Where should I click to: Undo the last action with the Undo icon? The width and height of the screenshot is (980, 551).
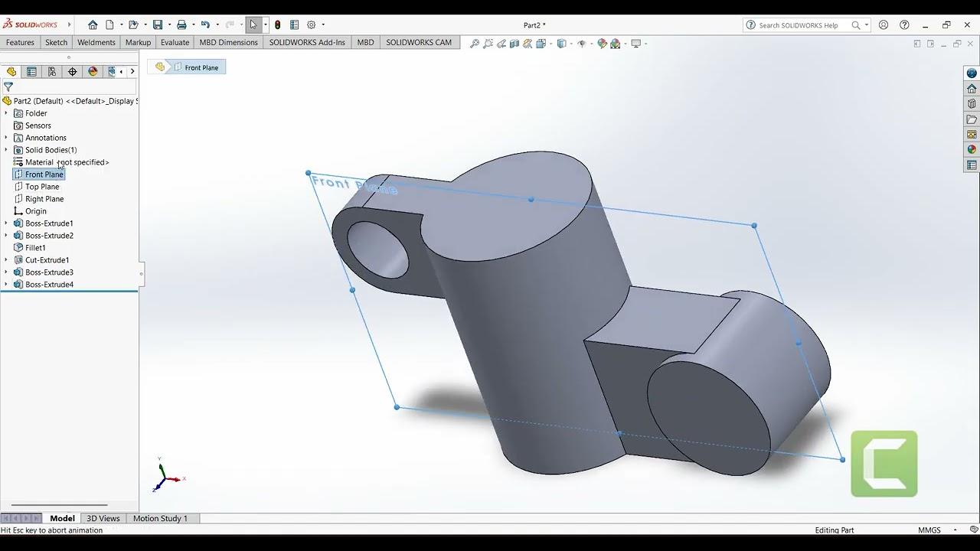[205, 24]
